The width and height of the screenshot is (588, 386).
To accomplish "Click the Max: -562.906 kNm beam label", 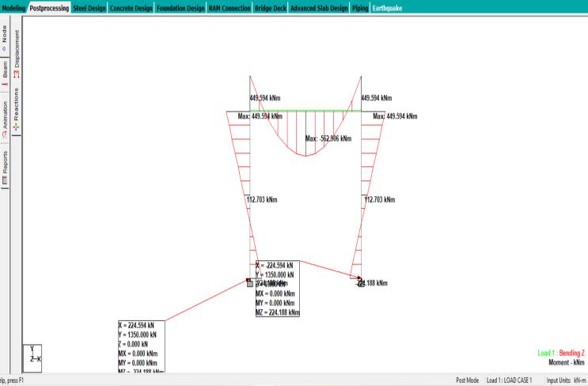I will [x=328, y=138].
